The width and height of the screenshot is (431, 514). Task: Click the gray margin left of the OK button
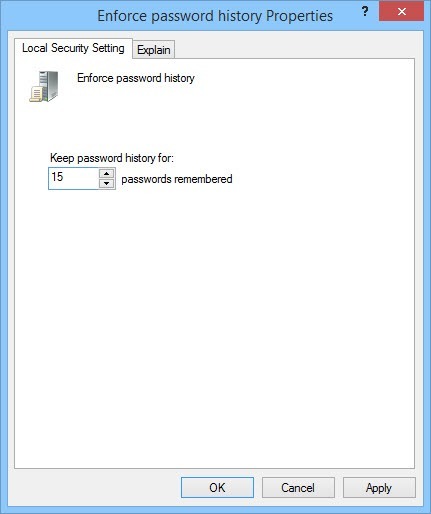[x=95, y=488]
